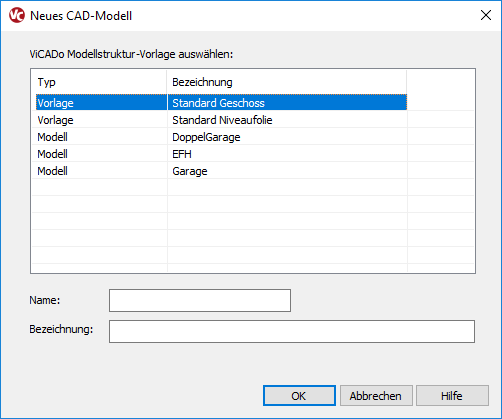Sort list by the Typ column header
Image resolution: width=502 pixels, height=419 pixels.
99,82
